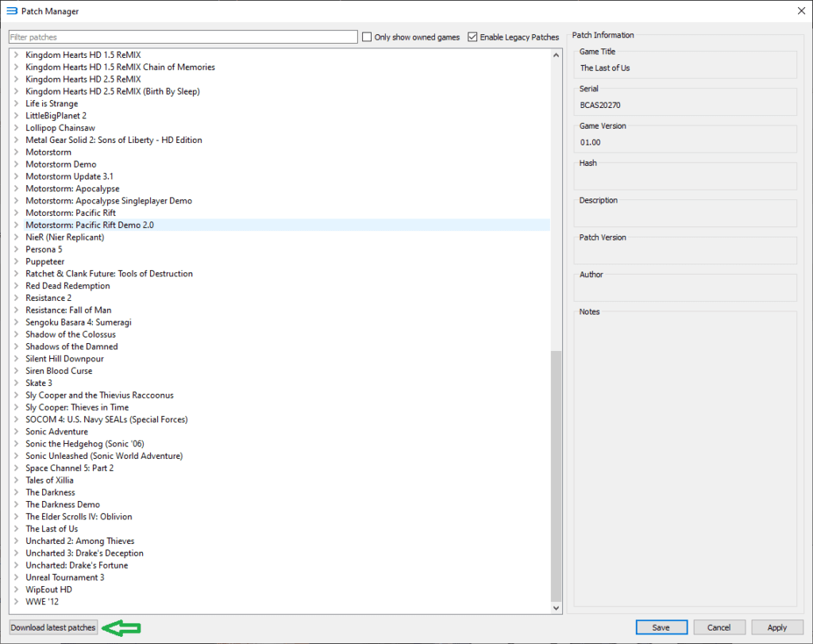This screenshot has height=644, width=813.
Task: Click the Filter patches input field
Action: 183,37
